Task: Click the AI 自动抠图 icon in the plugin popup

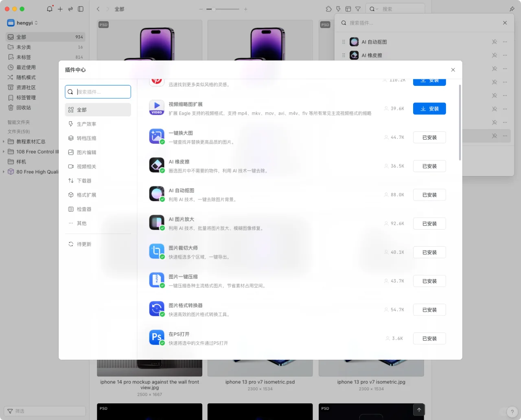Action: (354, 42)
